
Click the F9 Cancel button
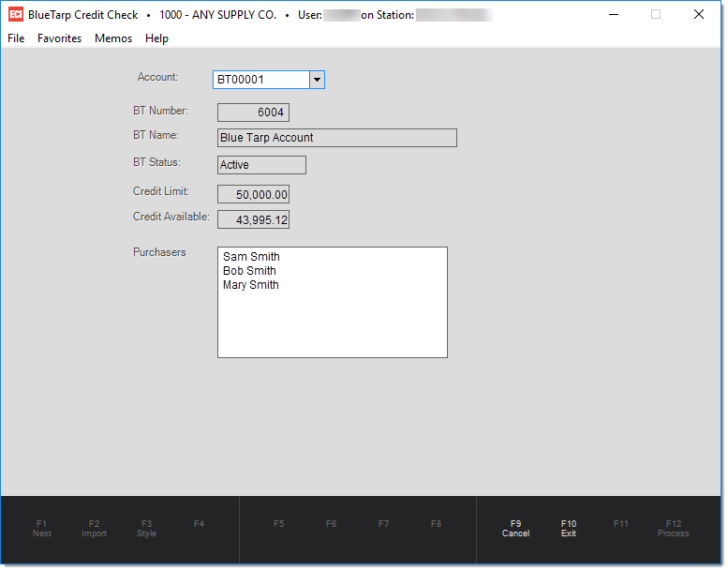pos(516,529)
